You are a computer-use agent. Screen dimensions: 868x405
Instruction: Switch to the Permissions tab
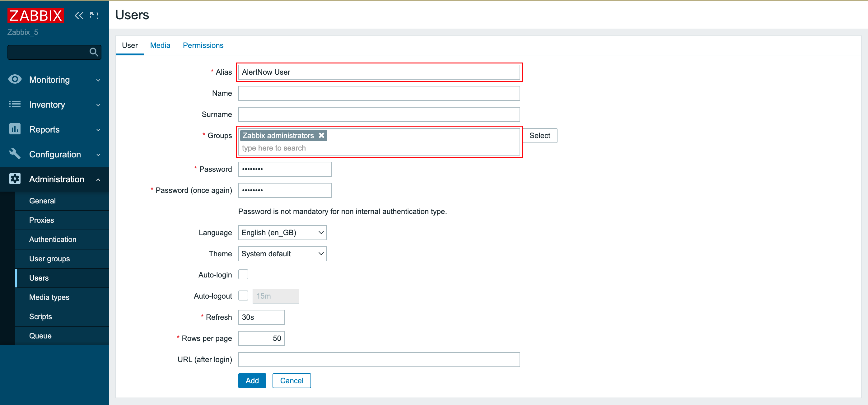[x=203, y=45]
